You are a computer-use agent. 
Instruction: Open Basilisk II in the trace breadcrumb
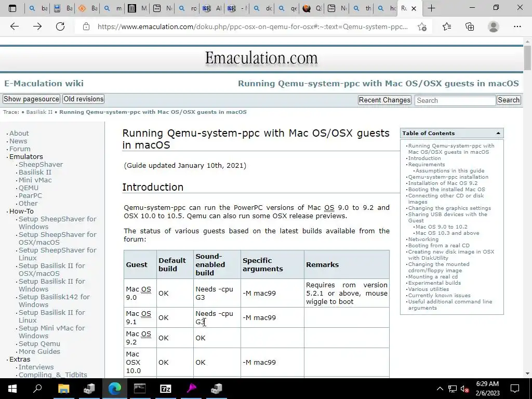[39, 112]
